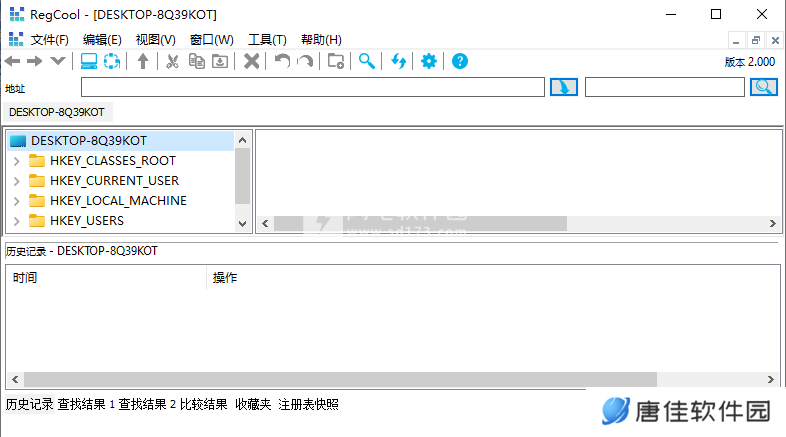This screenshot has height=437, width=786.
Task: Click history pane scroll left arrow
Action: pos(15,379)
